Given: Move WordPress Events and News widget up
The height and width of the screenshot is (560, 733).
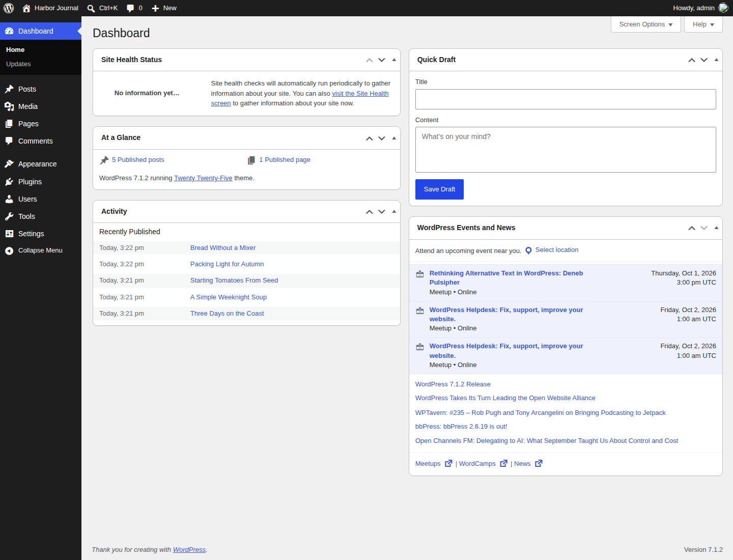Looking at the screenshot, I should pyautogui.click(x=692, y=228).
